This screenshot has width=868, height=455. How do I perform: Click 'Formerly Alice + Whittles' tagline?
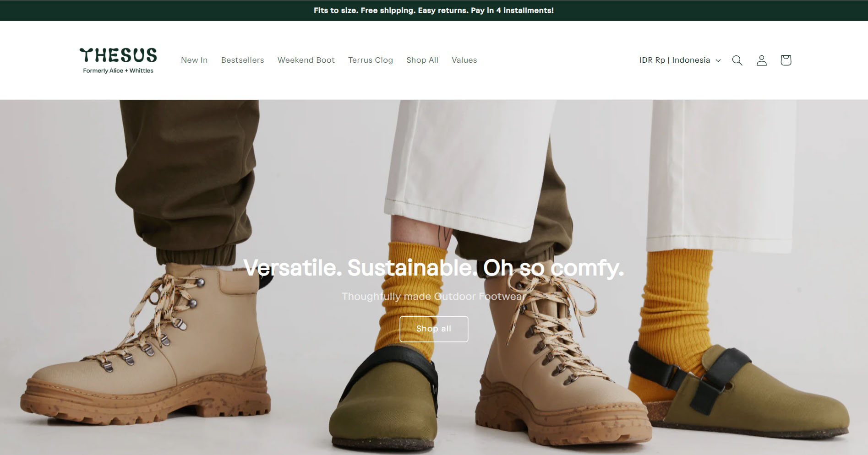point(118,71)
